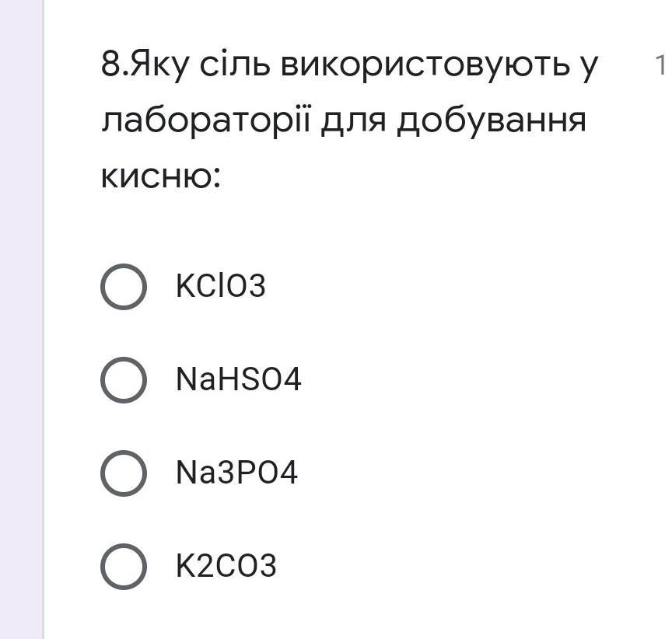
Task: Choose sodium phosphate option circle
Action: click(124, 473)
